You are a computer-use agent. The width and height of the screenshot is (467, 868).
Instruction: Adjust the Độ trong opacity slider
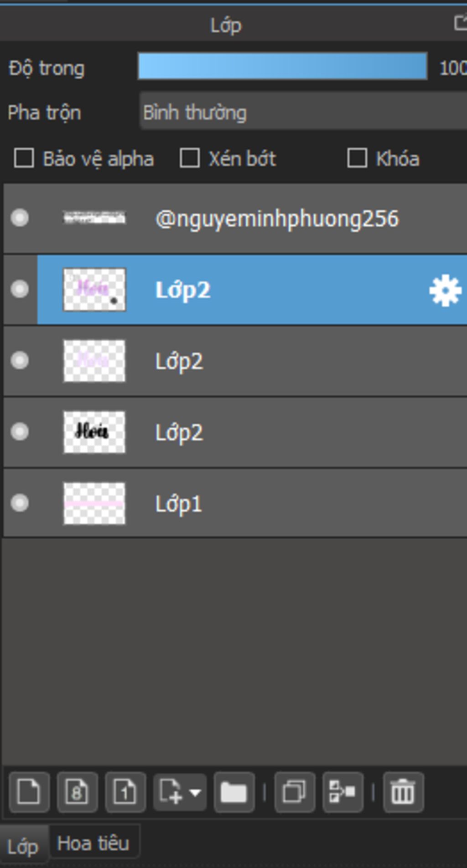[283, 67]
